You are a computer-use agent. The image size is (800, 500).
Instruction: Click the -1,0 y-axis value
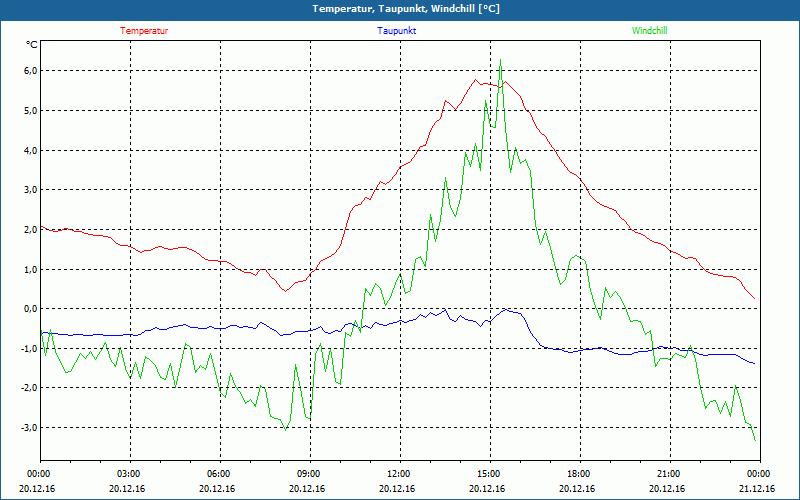tap(29, 348)
